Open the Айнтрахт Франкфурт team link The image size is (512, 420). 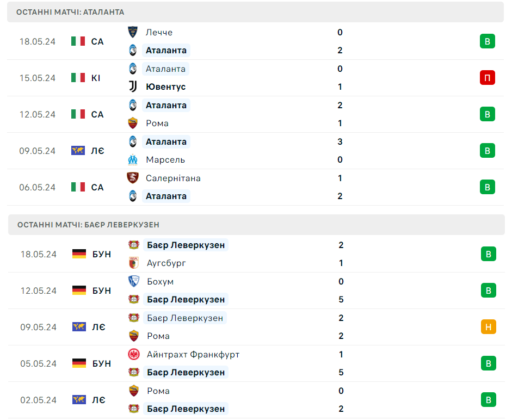193,354
